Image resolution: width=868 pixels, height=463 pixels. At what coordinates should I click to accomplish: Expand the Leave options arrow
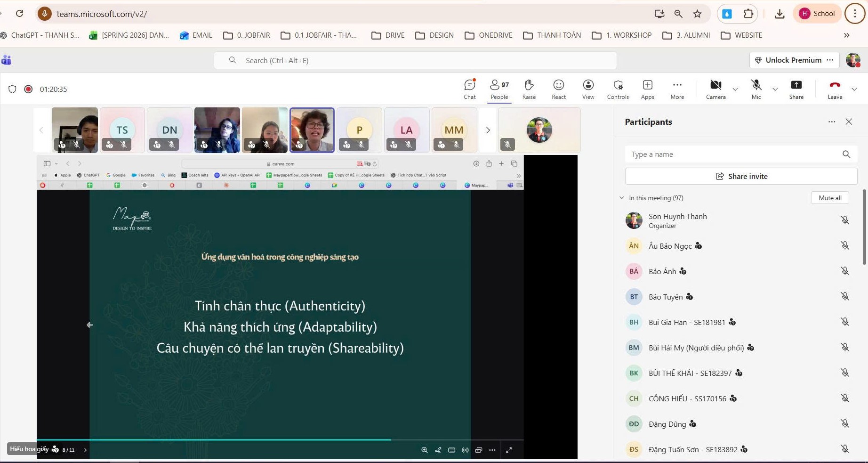(x=854, y=89)
